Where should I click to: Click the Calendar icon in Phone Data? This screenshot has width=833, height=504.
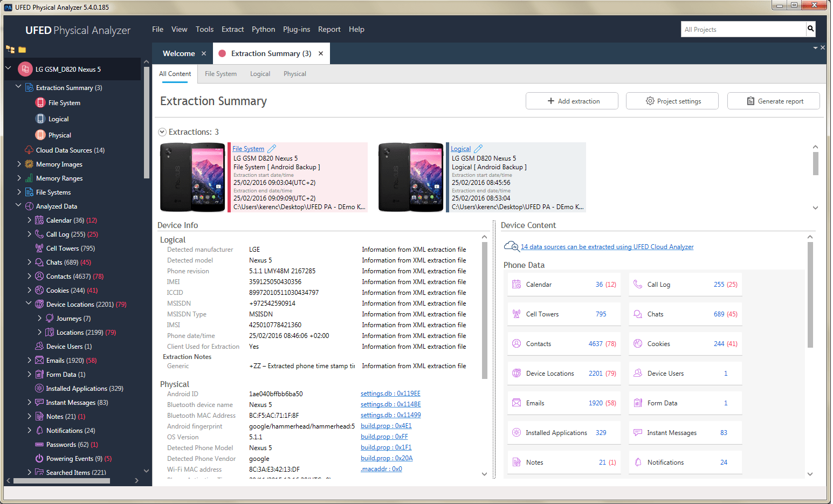click(517, 285)
